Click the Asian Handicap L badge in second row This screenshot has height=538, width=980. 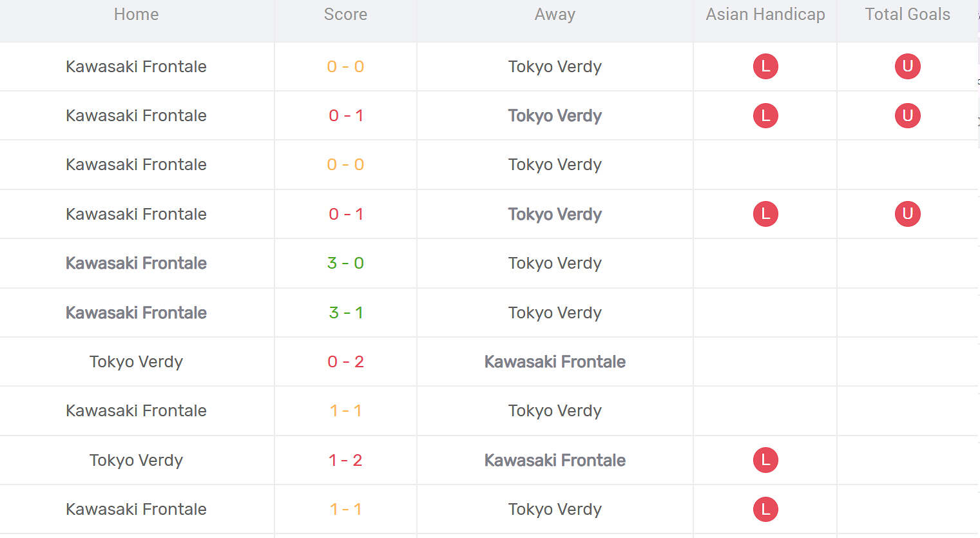tap(765, 116)
